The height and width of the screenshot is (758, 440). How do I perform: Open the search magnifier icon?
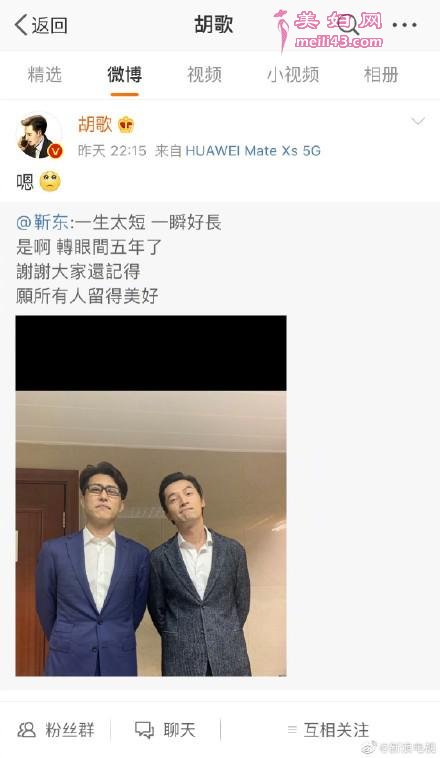pos(348,24)
